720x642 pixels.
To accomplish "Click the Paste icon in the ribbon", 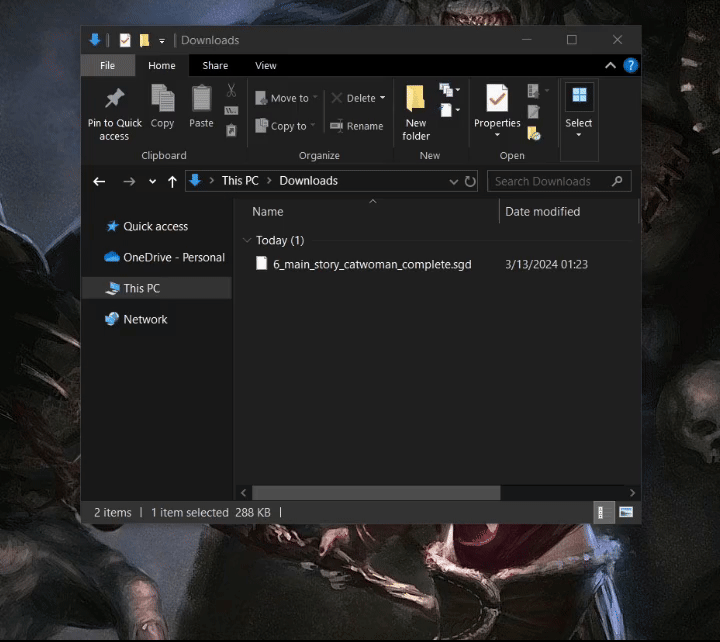I will 201,99.
